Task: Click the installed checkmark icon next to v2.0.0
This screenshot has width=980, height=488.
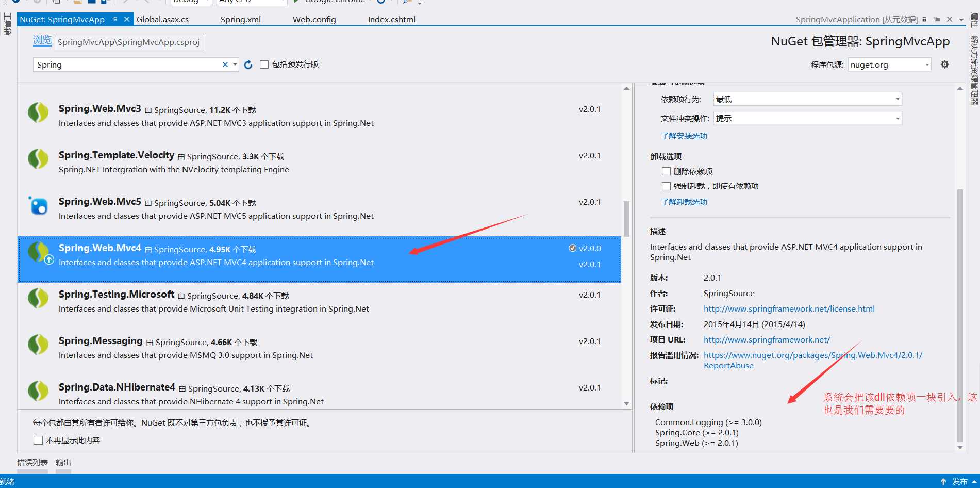Action: tap(572, 248)
